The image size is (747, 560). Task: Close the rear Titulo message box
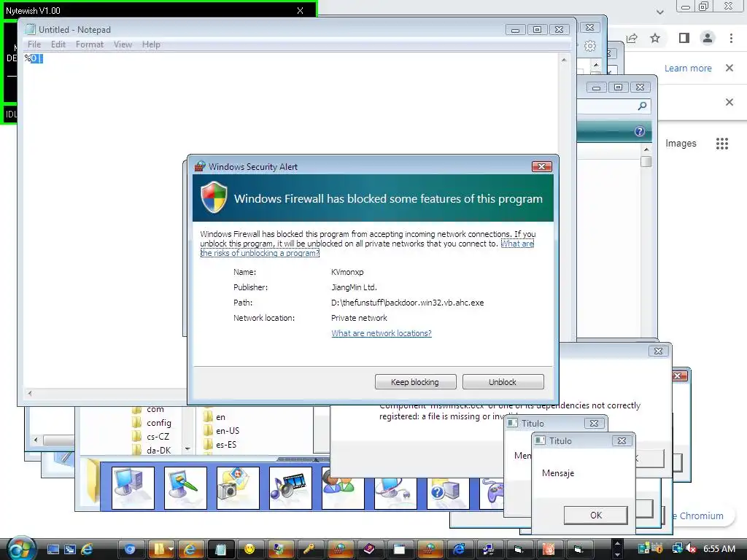coord(594,424)
